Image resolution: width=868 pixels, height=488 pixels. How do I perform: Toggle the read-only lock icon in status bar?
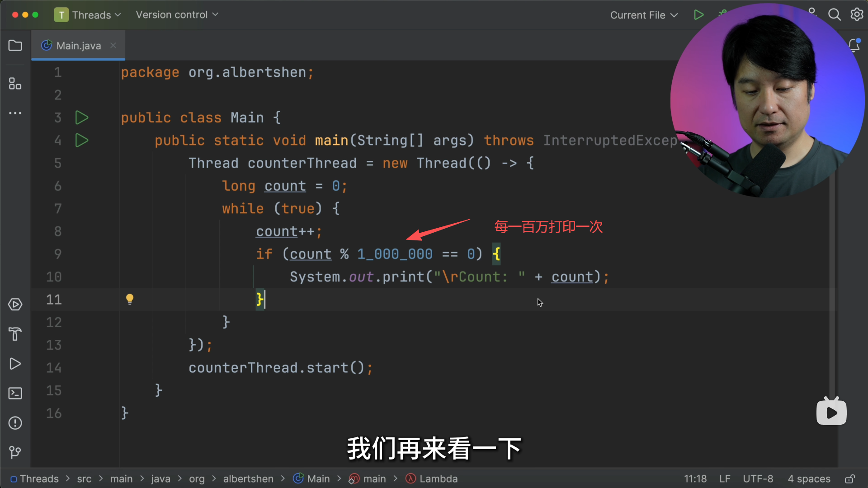850,479
